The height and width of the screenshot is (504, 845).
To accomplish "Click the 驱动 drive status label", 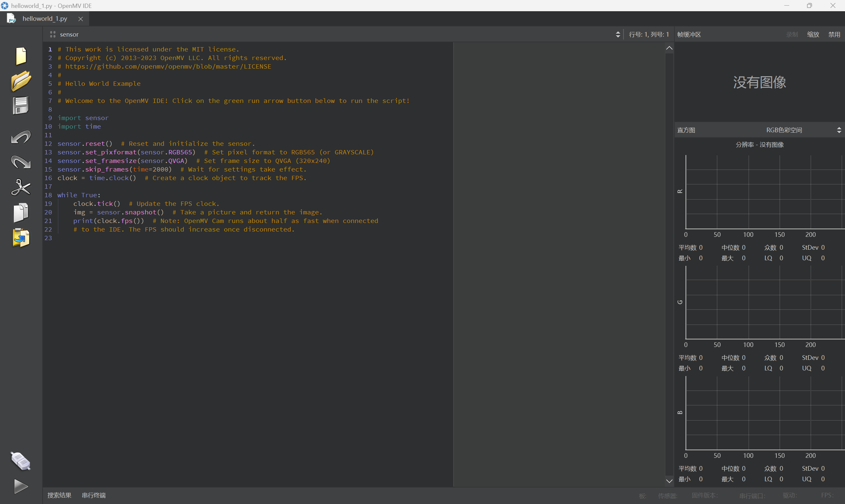I will point(790,495).
